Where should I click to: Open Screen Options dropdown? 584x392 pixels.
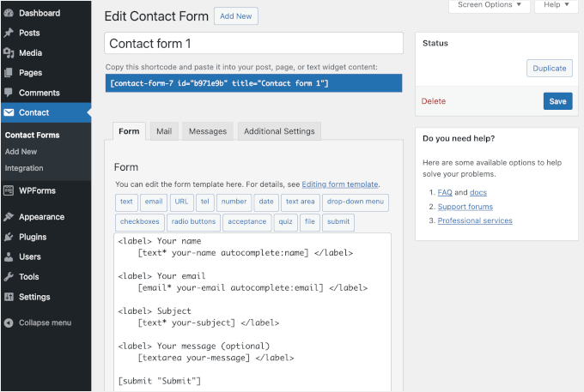point(489,5)
